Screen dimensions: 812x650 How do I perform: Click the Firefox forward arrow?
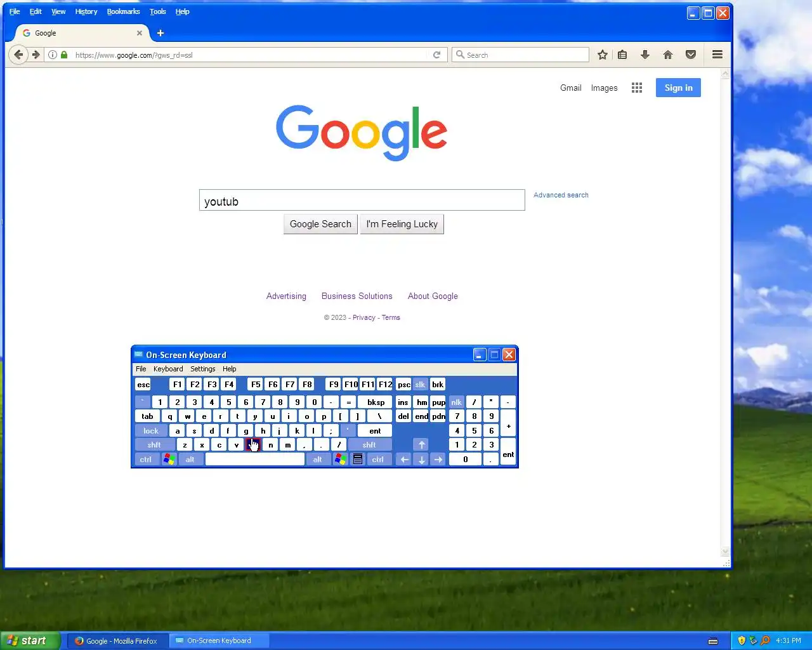pyautogui.click(x=36, y=55)
